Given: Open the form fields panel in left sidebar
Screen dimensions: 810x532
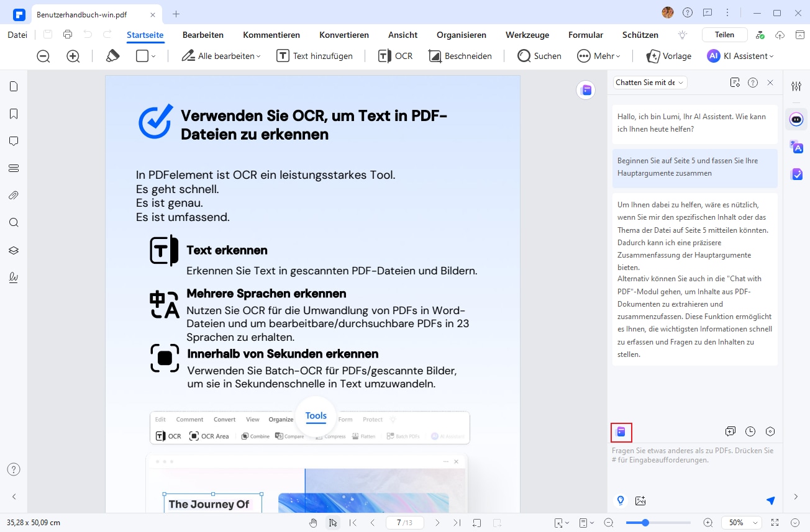Looking at the screenshot, I should (14, 168).
